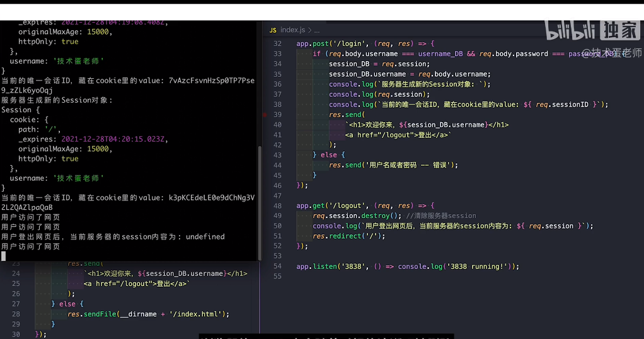
Task: Click session ID 'k3pKCEdeLE0e9dChNg3V' in terminal
Action: [212, 198]
